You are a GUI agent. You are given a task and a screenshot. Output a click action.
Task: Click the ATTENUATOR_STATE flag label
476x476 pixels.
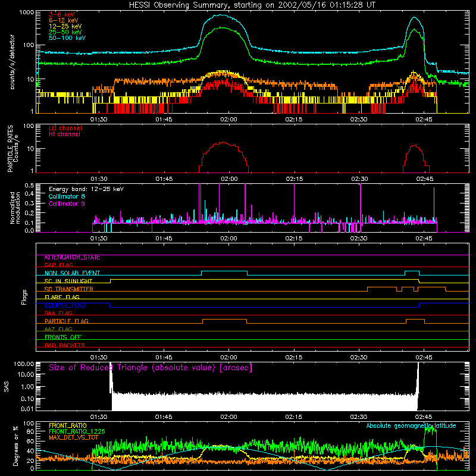tap(72, 258)
